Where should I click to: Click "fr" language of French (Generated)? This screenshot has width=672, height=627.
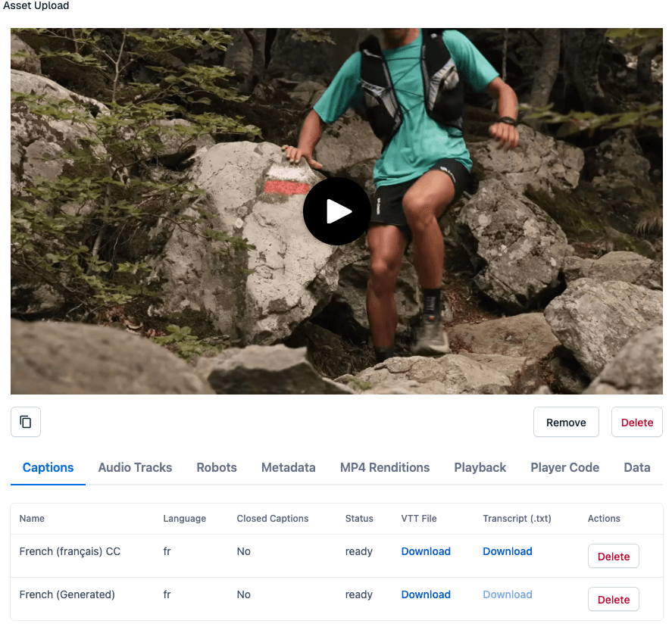(x=167, y=594)
